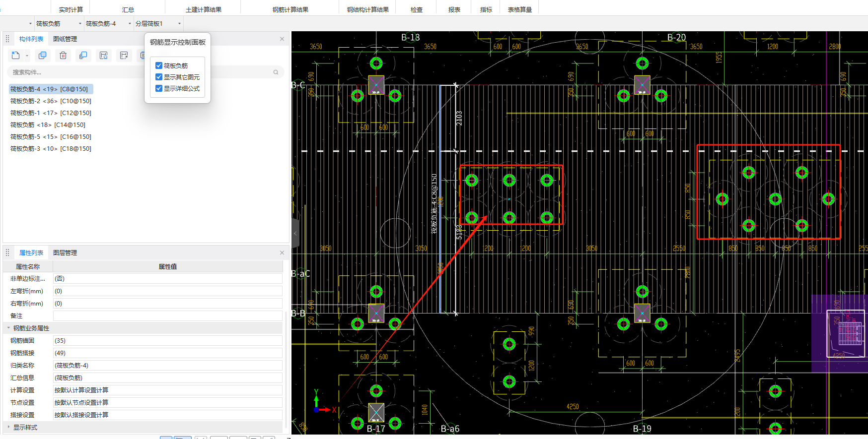This screenshot has width=868, height=439.
Task: Collapse the 钢筋业务属性 group
Action: [x=8, y=328]
